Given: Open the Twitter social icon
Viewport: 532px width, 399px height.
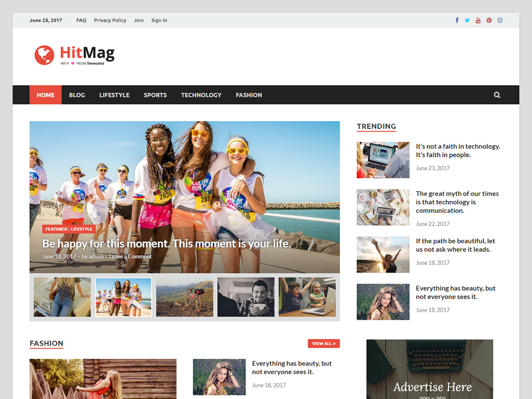Looking at the screenshot, I should 467,20.
